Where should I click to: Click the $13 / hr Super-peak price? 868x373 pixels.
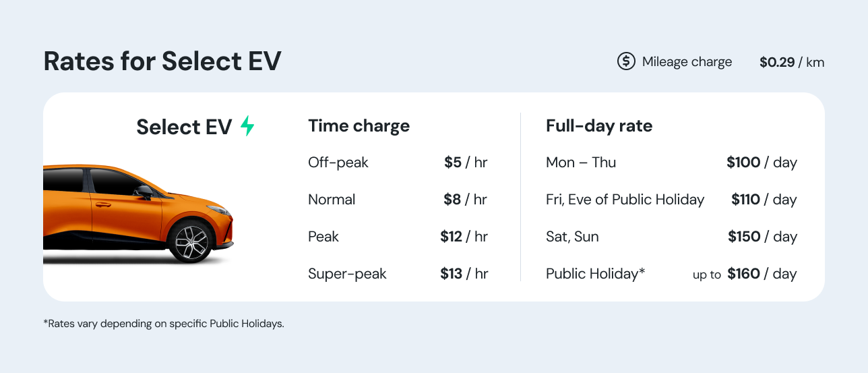click(x=464, y=274)
